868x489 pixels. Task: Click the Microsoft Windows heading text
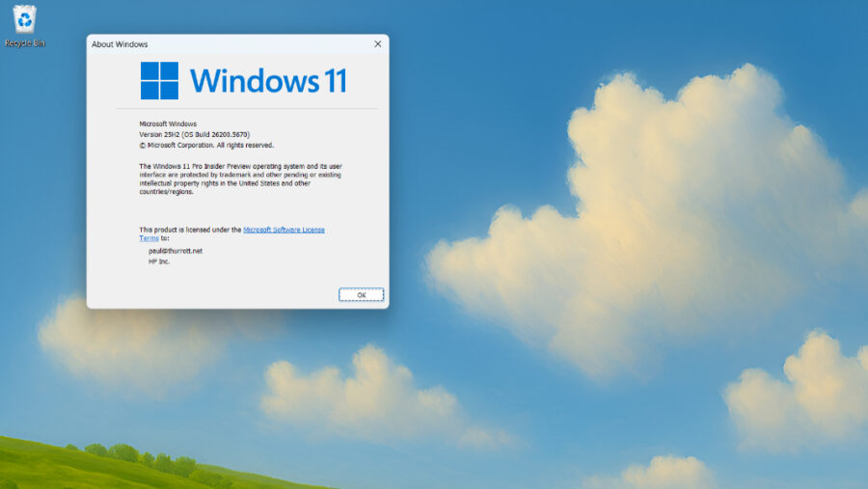pyautogui.click(x=168, y=123)
